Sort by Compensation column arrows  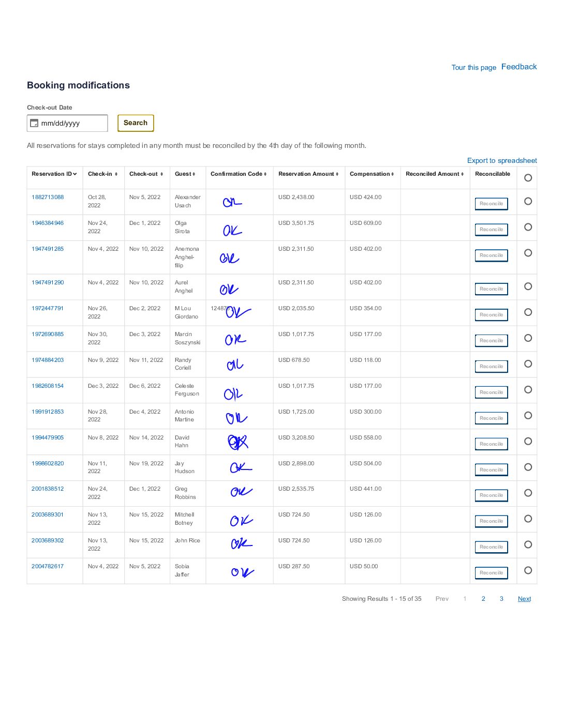point(393,174)
